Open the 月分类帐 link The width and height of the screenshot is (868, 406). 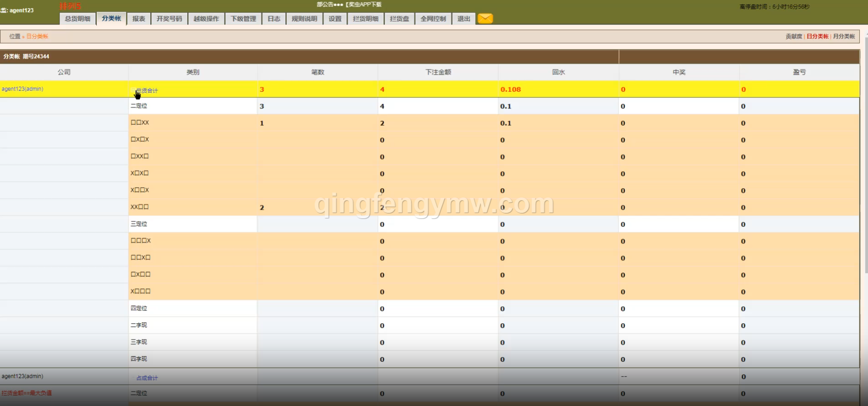pos(844,37)
